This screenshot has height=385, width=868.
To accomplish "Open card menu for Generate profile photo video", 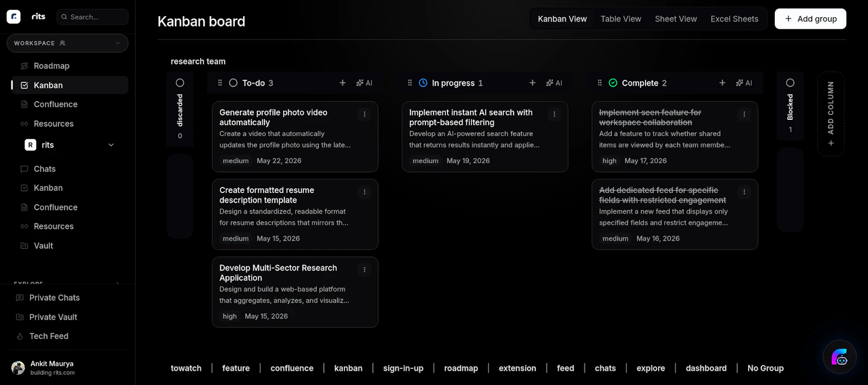I will 365,114.
